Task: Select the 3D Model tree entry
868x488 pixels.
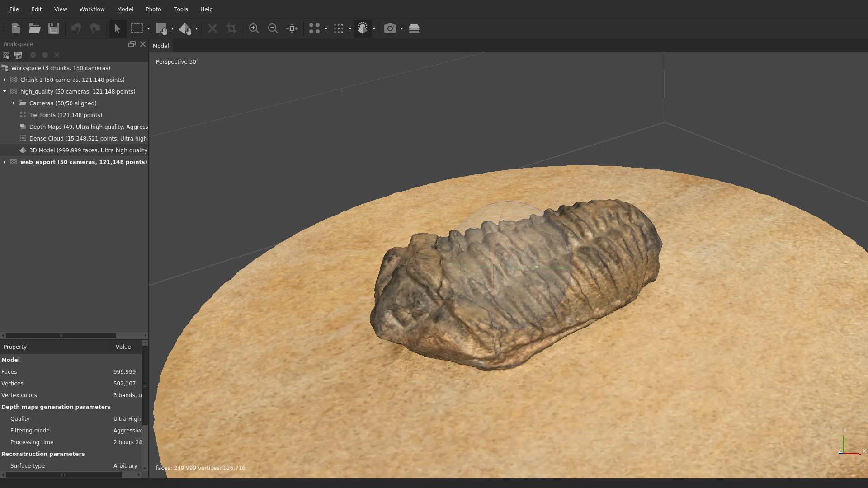Action: click(x=88, y=150)
